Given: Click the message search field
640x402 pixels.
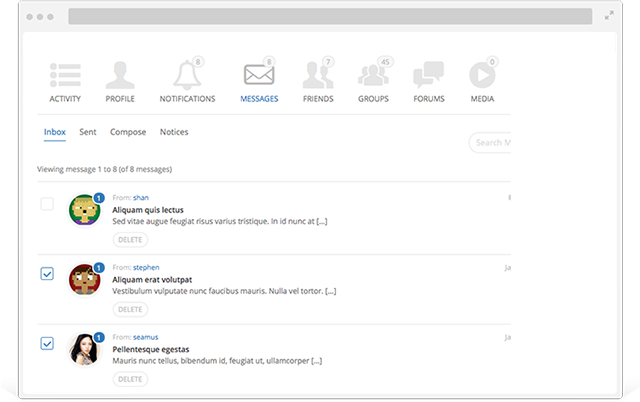Looking at the screenshot, I should point(491,143).
